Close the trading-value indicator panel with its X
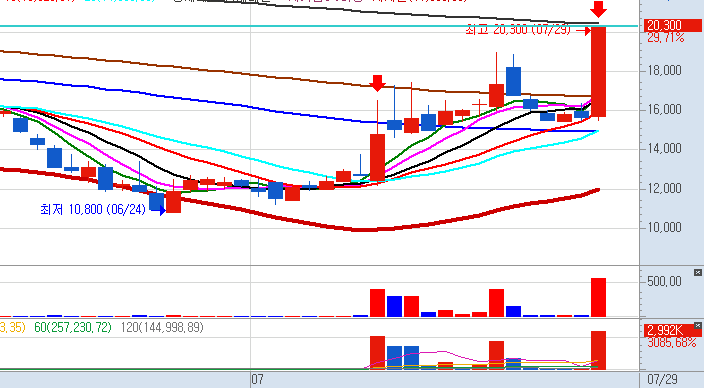704x388 pixels. coord(697,273)
